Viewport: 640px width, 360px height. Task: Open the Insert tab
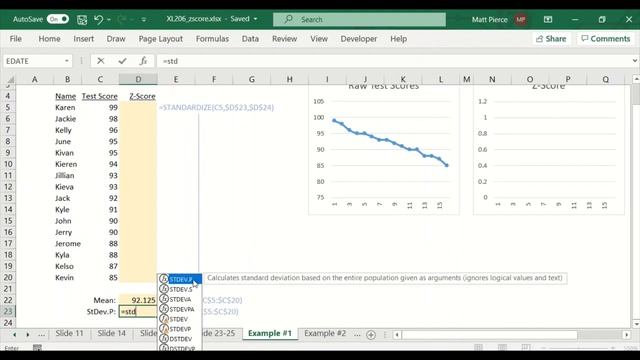pyautogui.click(x=84, y=39)
